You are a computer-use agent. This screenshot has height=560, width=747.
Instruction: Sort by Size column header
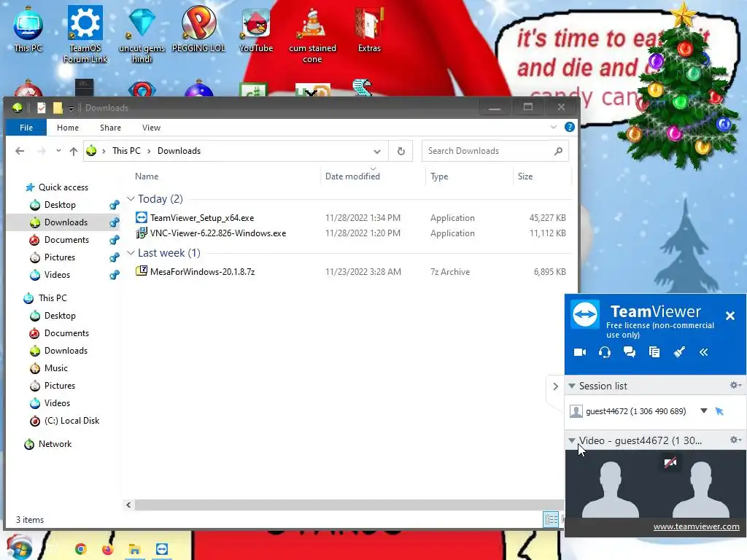[x=525, y=176]
